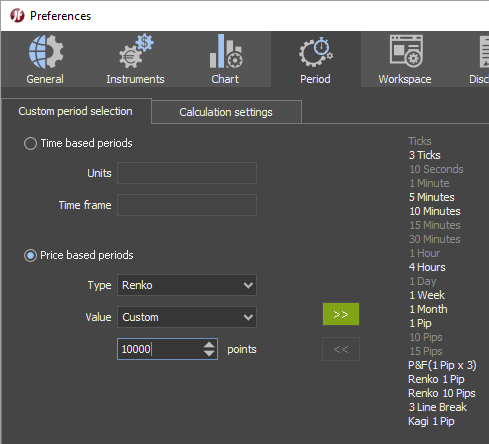Select the Period preferences section

pos(315,59)
